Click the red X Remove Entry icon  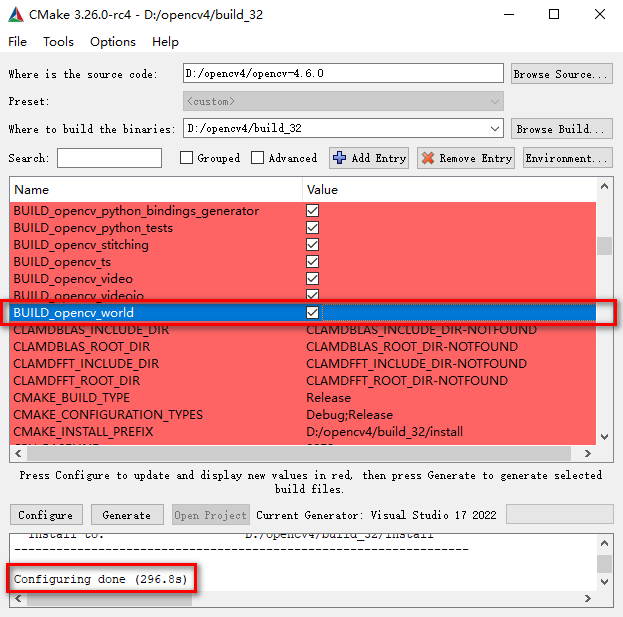tap(428, 158)
